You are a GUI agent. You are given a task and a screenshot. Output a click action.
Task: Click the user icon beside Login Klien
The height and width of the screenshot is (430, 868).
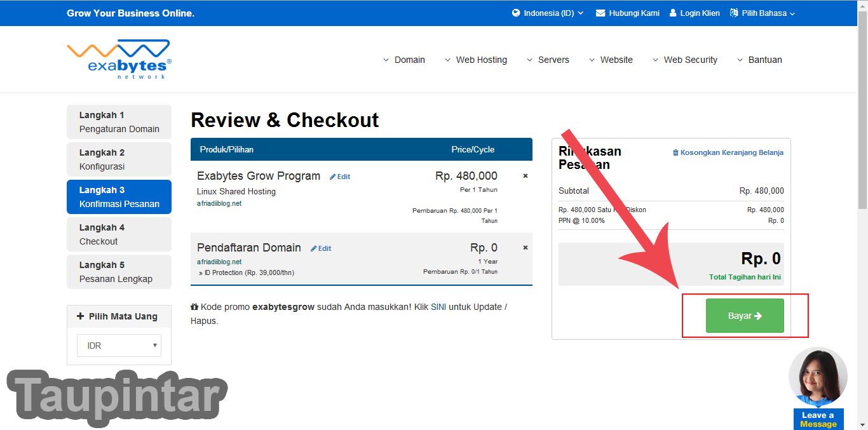tap(674, 13)
